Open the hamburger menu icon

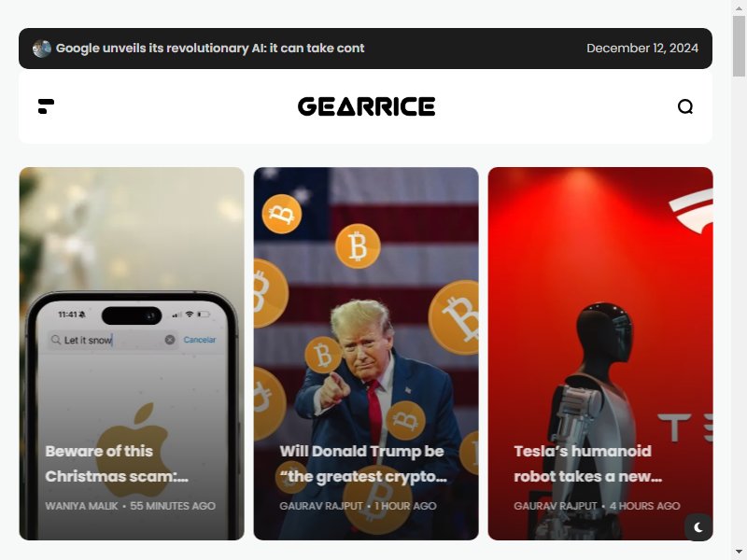coord(46,106)
